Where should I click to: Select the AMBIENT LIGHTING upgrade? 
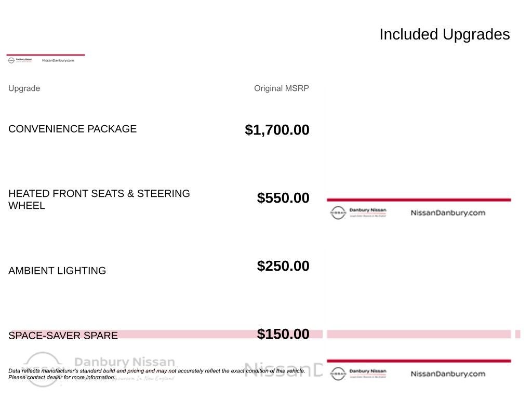point(57,271)
